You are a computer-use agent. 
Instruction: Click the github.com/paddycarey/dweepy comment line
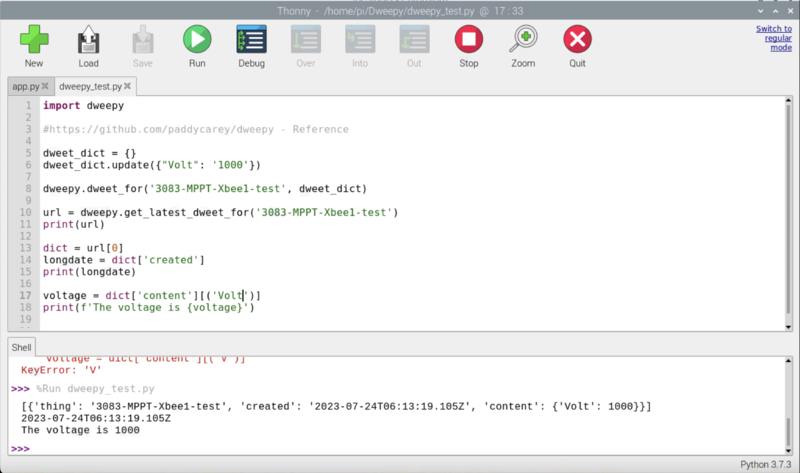(195, 129)
